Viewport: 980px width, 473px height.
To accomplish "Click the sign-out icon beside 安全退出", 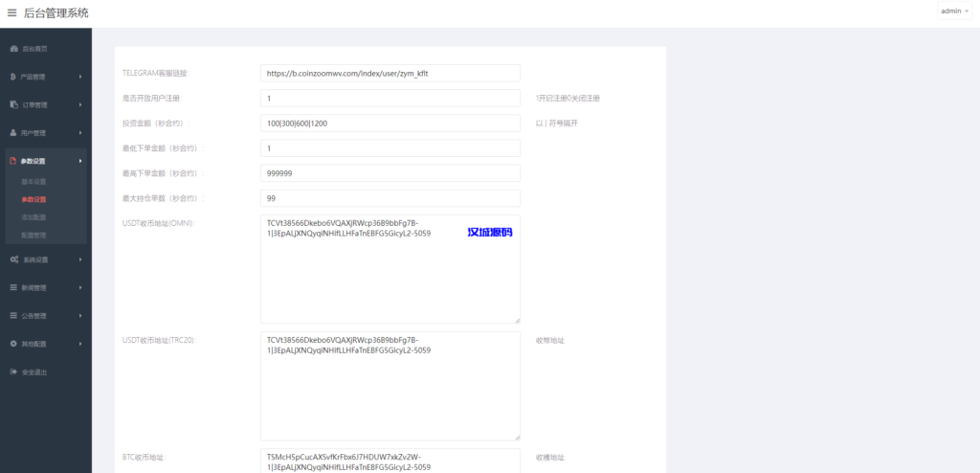I will (13, 372).
